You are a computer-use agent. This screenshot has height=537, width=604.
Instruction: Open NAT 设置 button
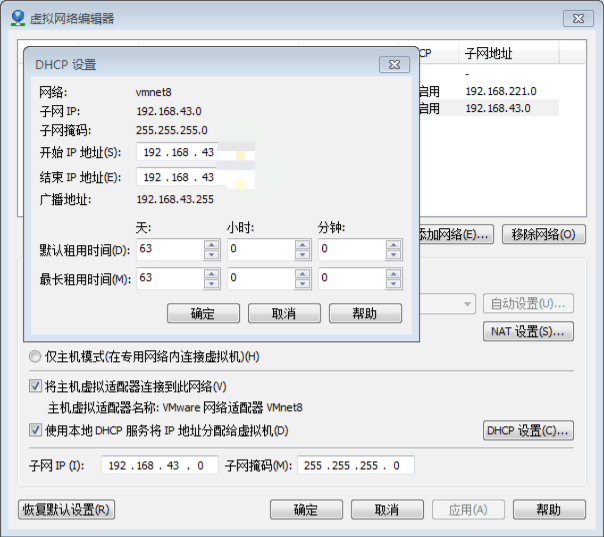(x=529, y=331)
